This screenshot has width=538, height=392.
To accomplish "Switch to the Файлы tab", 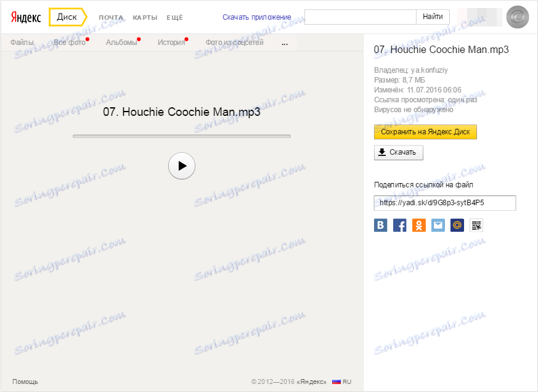I will click(22, 43).
